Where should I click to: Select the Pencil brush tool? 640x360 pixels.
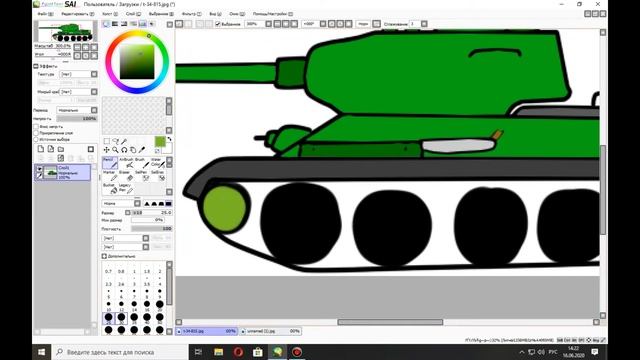click(x=110, y=163)
